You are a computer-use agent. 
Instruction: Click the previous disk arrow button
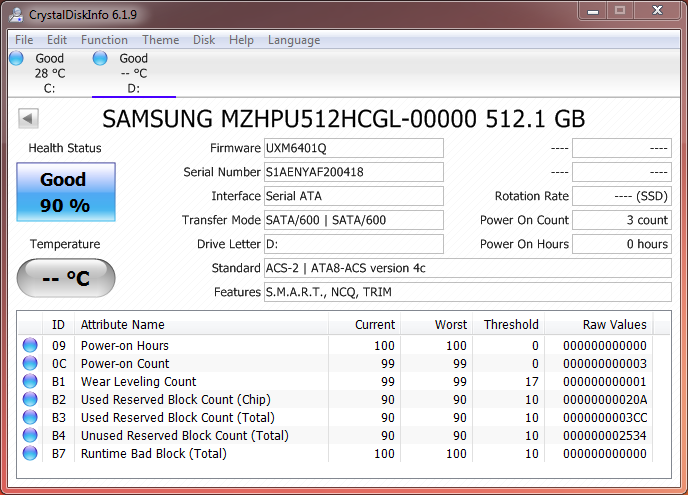tap(28, 119)
